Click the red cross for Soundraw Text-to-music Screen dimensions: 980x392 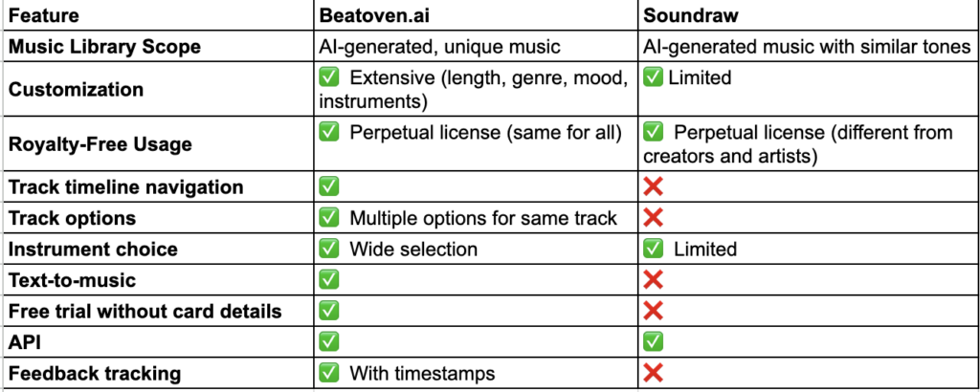(655, 280)
